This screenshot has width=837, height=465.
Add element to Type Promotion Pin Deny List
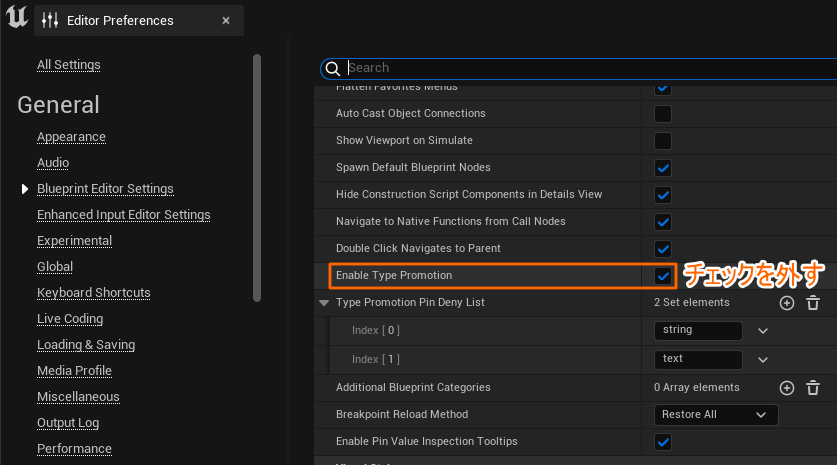(x=787, y=303)
